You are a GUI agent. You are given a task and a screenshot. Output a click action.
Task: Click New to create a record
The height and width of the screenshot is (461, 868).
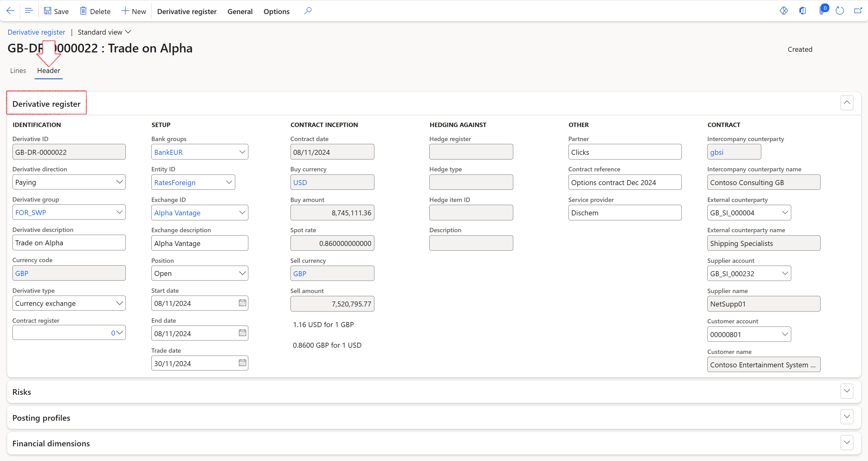[134, 11]
